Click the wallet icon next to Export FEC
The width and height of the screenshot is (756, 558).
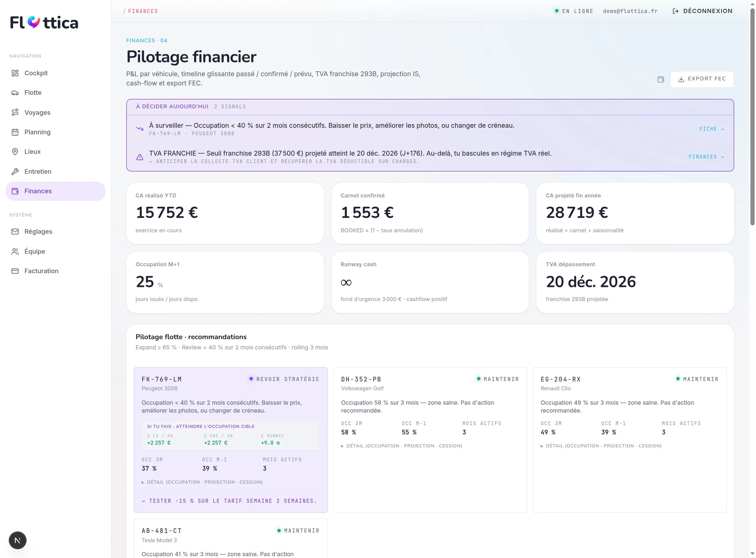tap(661, 79)
